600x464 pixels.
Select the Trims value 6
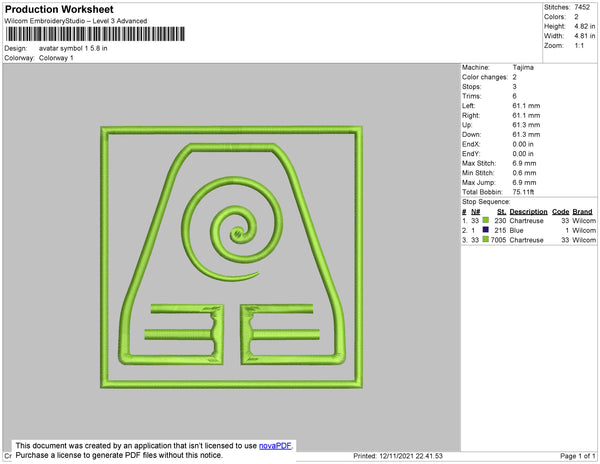click(x=515, y=96)
